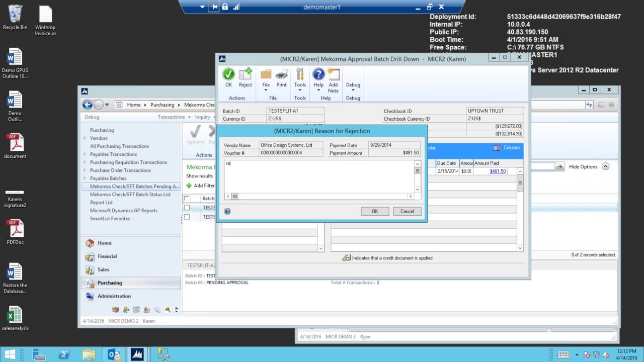Click the help icon in the Reason for Rejection dialog
The image size is (644, 362).
click(227, 212)
